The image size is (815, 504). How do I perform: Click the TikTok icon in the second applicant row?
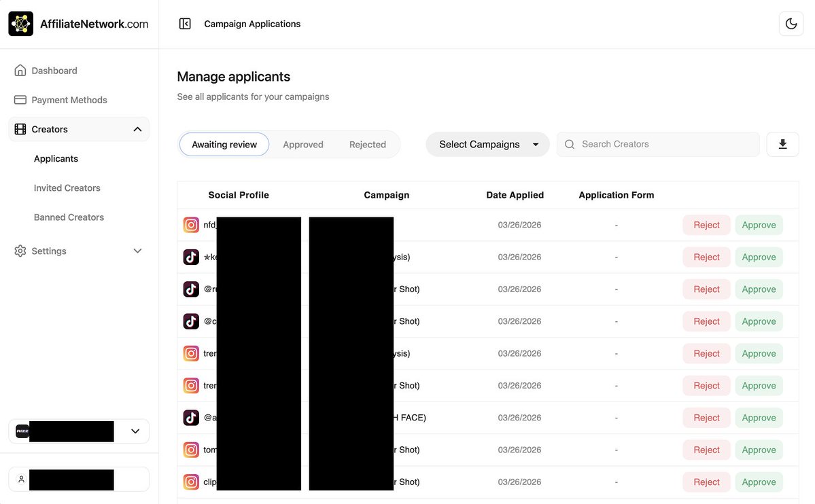191,257
